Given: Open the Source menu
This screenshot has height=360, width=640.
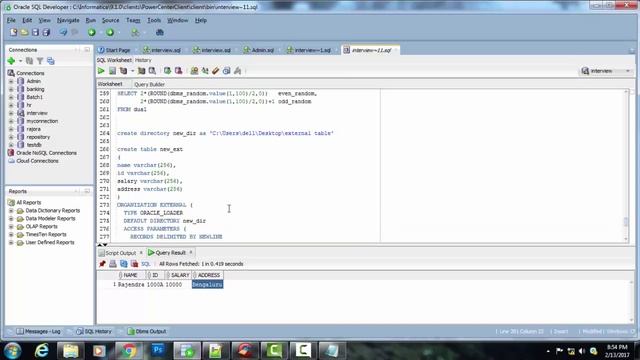Looking at the screenshot, I should click(110, 20).
